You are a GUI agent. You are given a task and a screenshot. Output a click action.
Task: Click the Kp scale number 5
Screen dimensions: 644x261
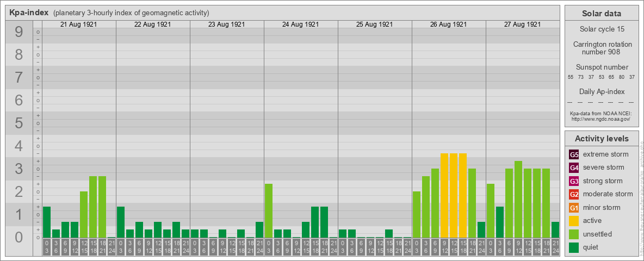coord(19,123)
